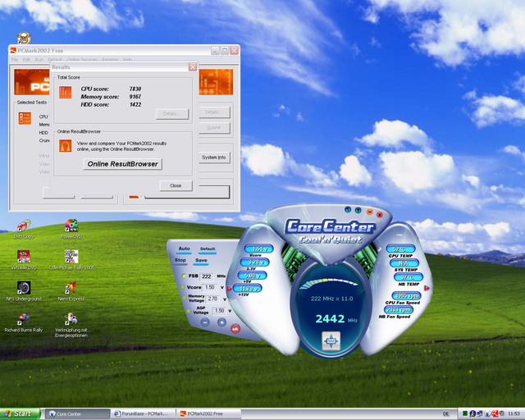Click the Submit button in PCMark2002

pyautogui.click(x=214, y=128)
